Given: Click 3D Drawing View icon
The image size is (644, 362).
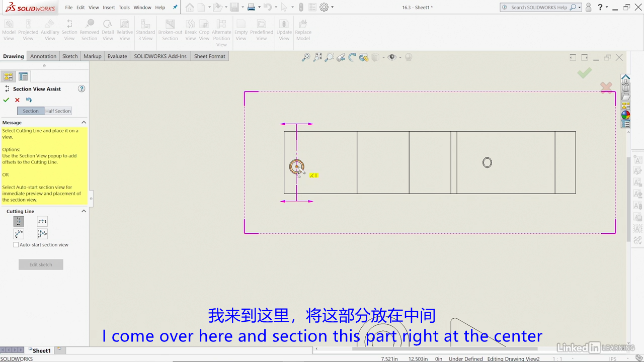Looking at the screenshot, I should [x=364, y=57].
